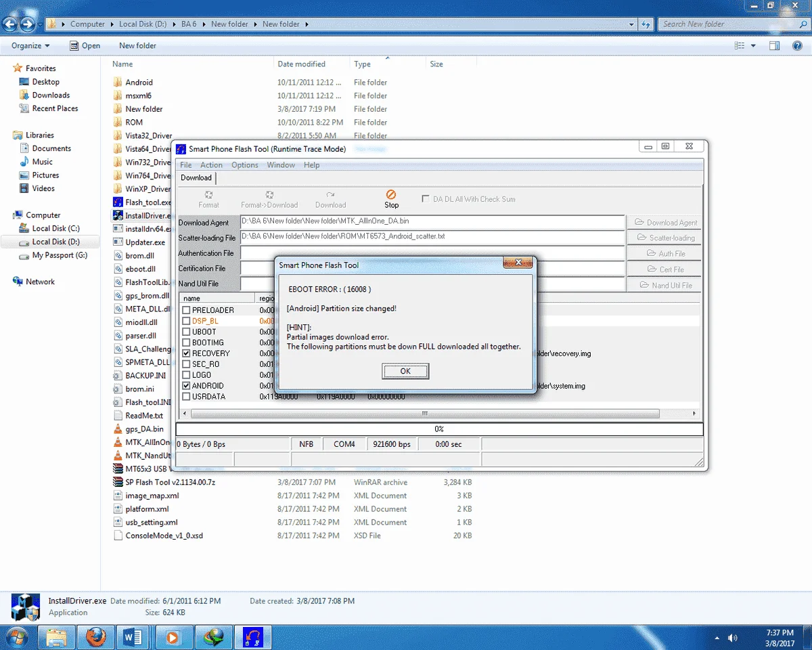The width and height of the screenshot is (812, 650).
Task: Check the DSP_BL partition checkbox
Action: [x=186, y=321]
